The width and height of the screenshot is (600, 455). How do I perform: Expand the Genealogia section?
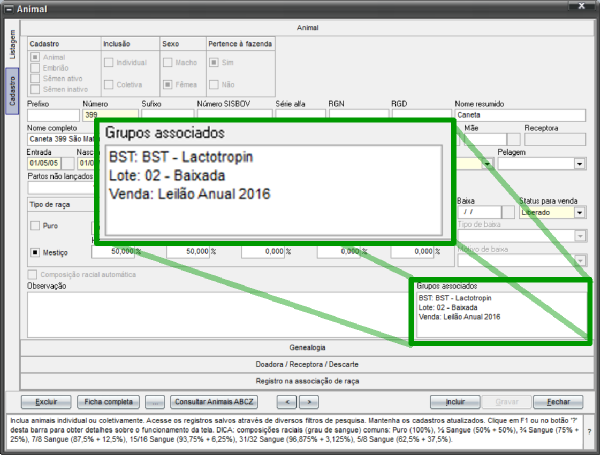307,347
